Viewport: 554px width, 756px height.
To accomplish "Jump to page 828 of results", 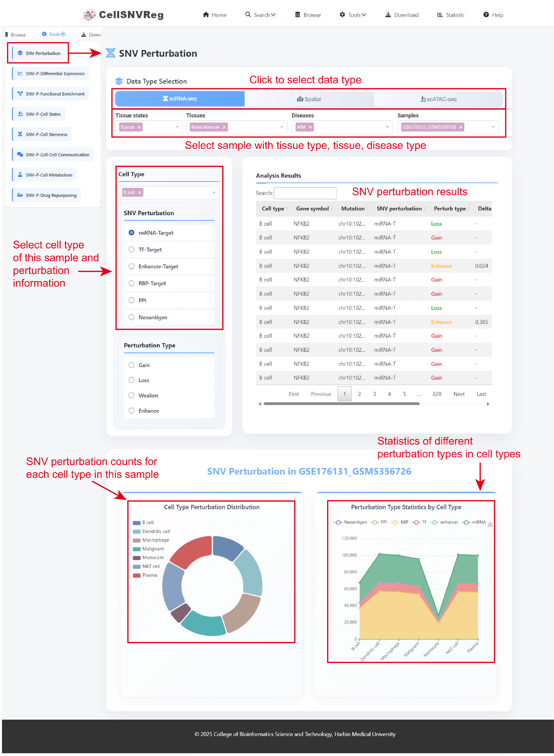I will (x=437, y=394).
